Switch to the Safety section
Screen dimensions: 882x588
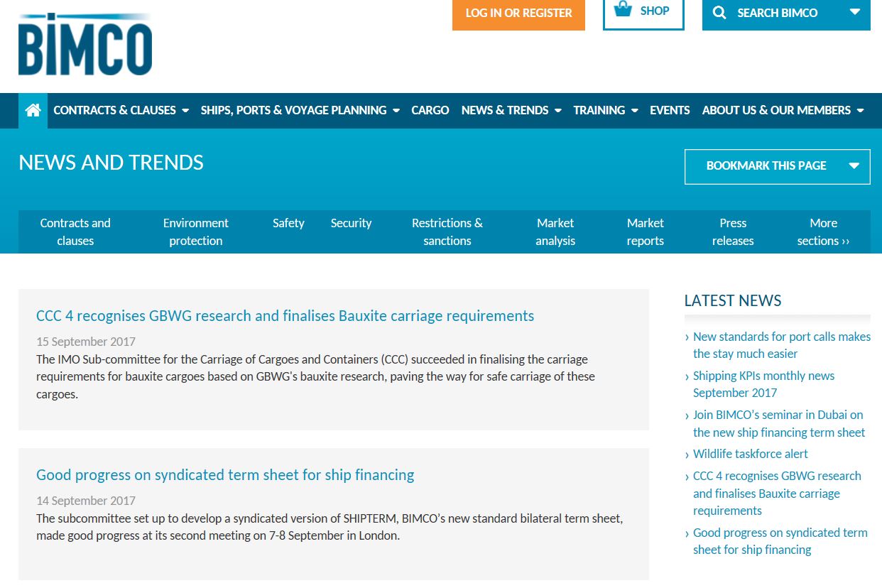tap(288, 223)
